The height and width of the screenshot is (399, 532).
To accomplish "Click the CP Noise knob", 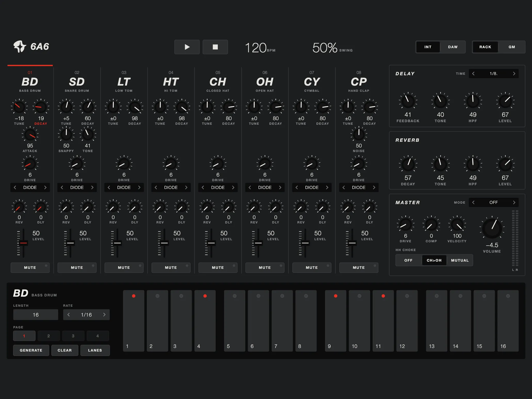I will [x=359, y=135].
